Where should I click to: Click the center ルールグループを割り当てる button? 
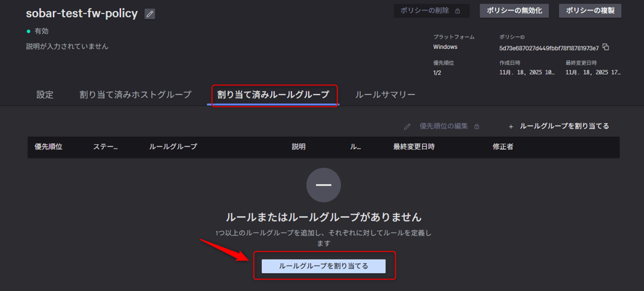pos(324,266)
